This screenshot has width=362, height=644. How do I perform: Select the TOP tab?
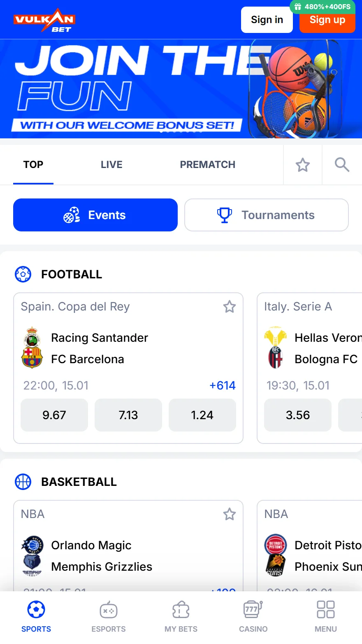33,165
